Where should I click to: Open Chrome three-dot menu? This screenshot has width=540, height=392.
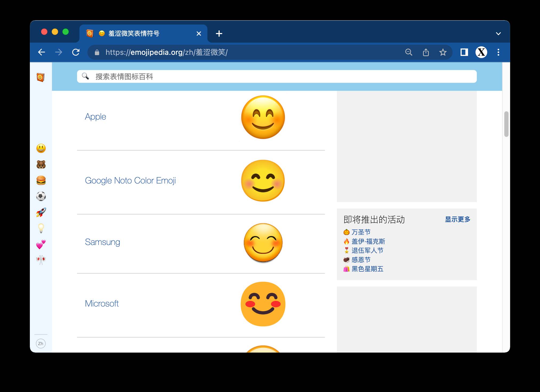[498, 52]
